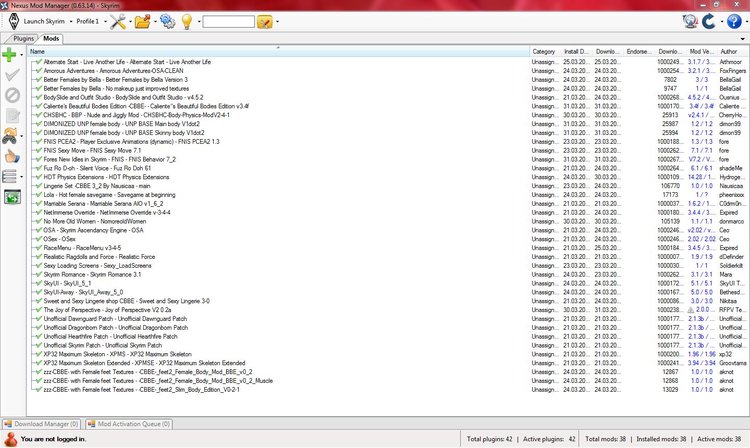The width and height of the screenshot is (750, 448).
Task: Expand dropdown arrow next to tools icon
Action: [130, 22]
